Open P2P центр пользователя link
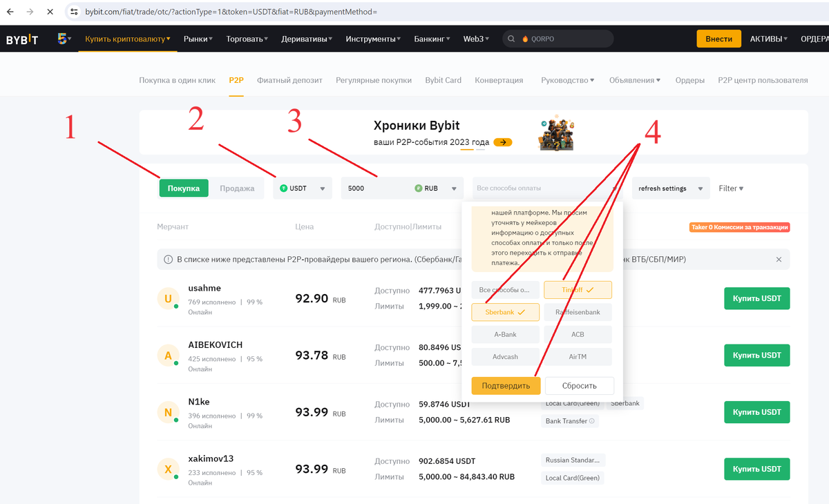The height and width of the screenshot is (504, 829). [763, 80]
